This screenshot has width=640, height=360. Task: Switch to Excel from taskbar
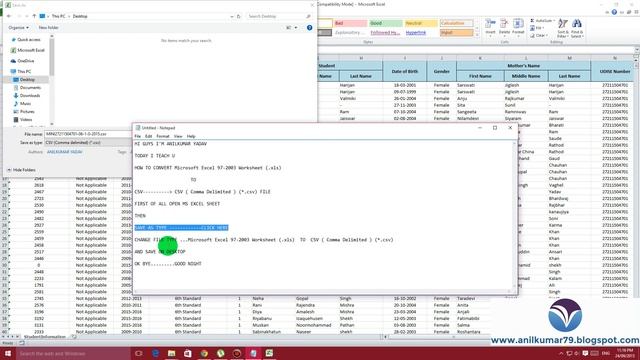pyautogui.click(x=269, y=353)
